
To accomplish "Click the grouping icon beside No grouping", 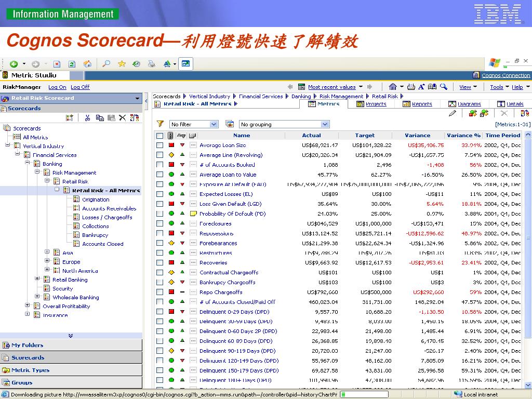I will pos(230,124).
